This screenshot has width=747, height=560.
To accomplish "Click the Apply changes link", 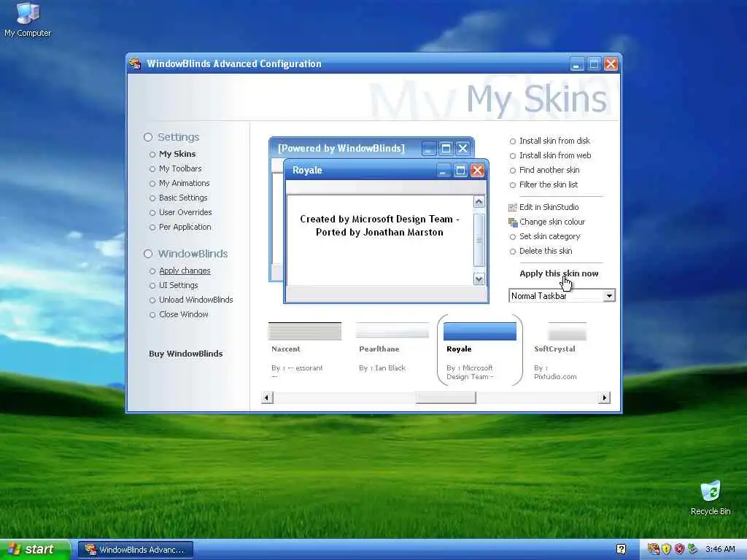I will click(x=185, y=271).
